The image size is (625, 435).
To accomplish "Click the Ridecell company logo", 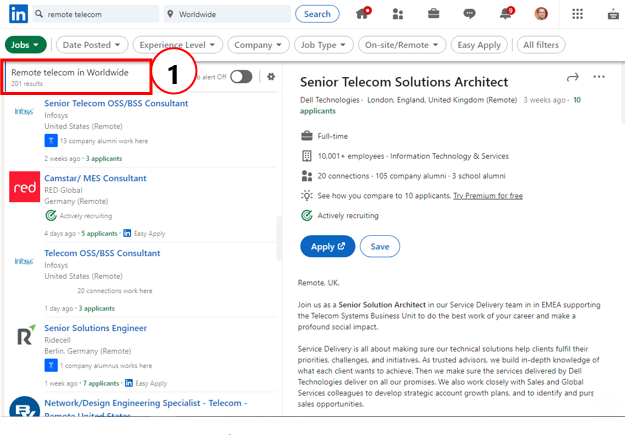I will coord(26,335).
